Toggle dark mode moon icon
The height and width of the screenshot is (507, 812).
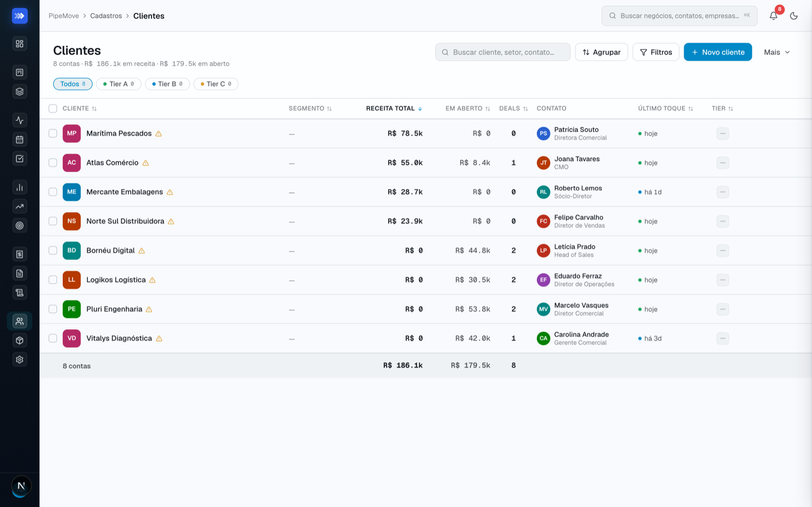click(794, 16)
